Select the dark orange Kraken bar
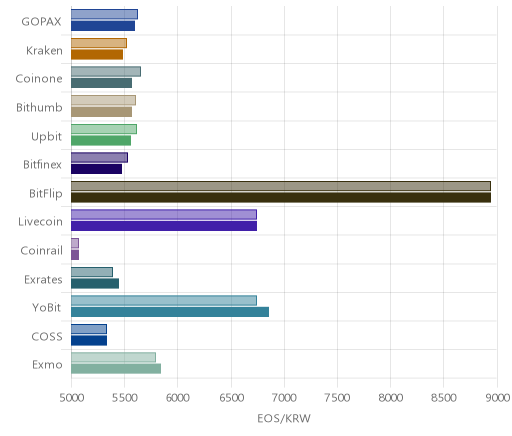Viewport: 512px width, 436px height. point(97,55)
